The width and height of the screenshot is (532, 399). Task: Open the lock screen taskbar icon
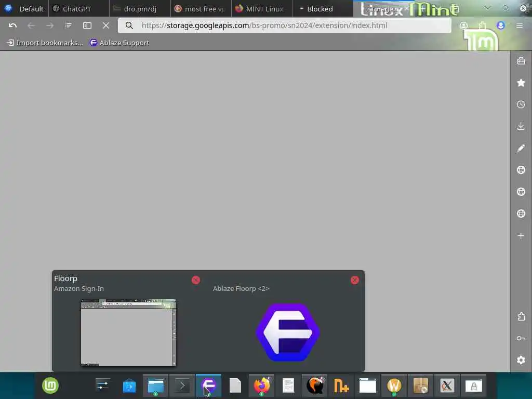pyautogui.click(x=474, y=386)
